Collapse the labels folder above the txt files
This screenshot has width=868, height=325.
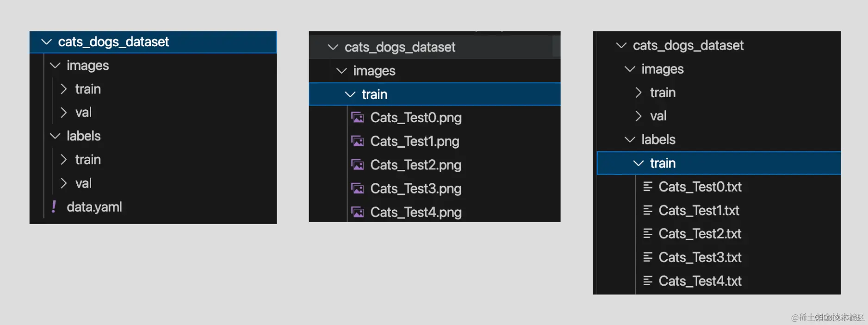pos(630,139)
